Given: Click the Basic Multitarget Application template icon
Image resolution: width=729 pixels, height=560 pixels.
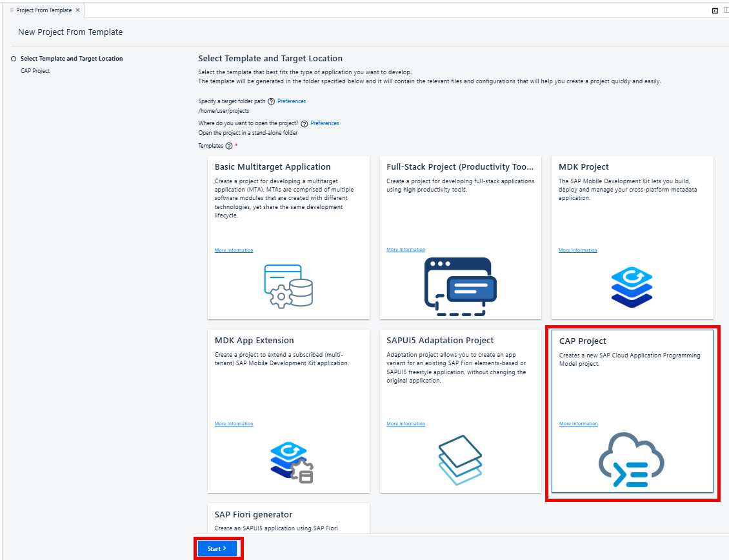Looking at the screenshot, I should click(289, 286).
